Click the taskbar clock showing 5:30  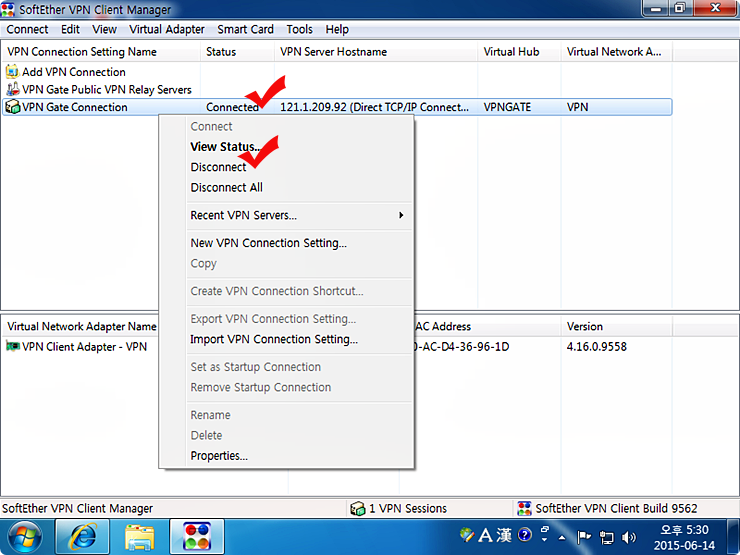(x=684, y=537)
